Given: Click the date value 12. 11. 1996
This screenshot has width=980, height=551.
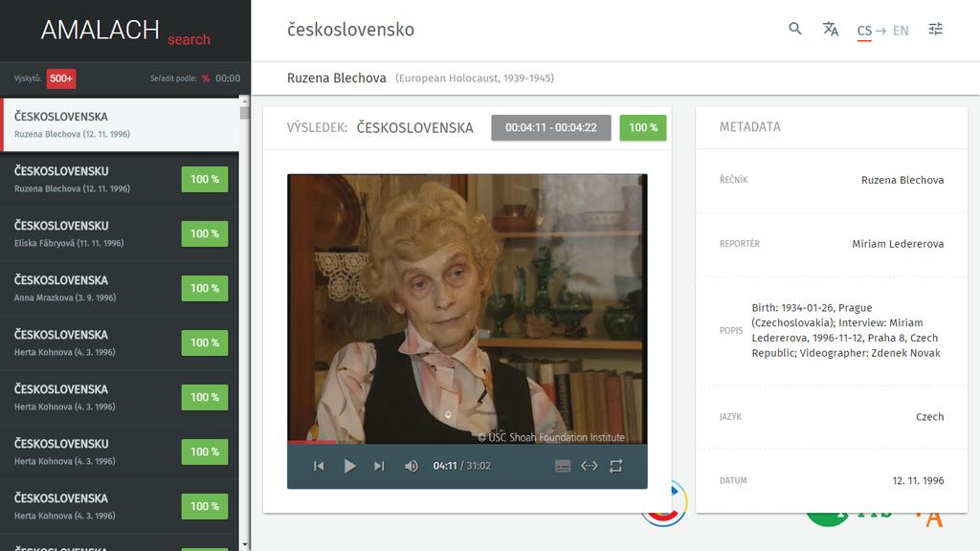Looking at the screenshot, I should (918, 480).
